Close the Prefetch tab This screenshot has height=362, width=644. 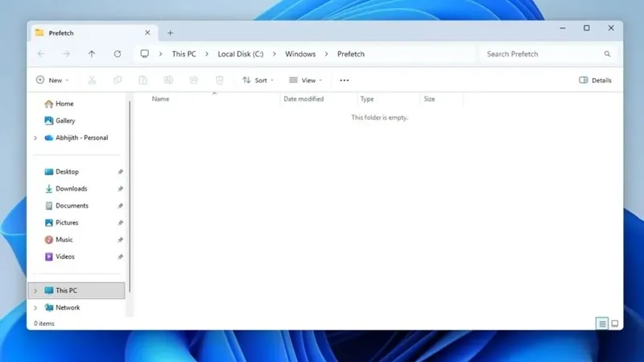[x=147, y=32]
